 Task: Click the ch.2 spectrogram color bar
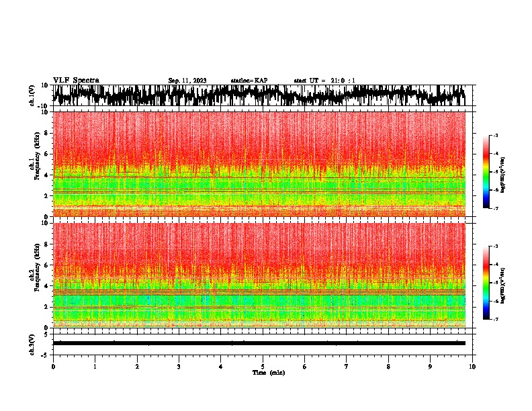tap(486, 283)
